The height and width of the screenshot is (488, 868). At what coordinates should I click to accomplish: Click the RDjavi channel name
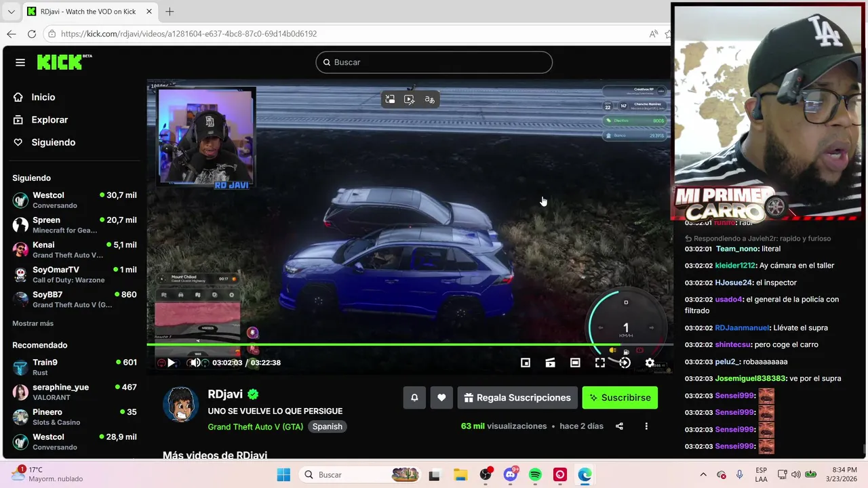point(225,394)
